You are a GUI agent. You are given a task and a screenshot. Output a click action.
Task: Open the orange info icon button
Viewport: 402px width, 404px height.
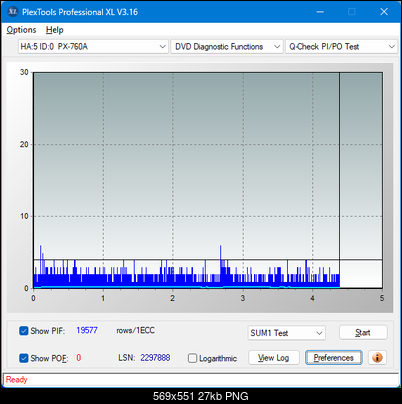[x=377, y=358]
